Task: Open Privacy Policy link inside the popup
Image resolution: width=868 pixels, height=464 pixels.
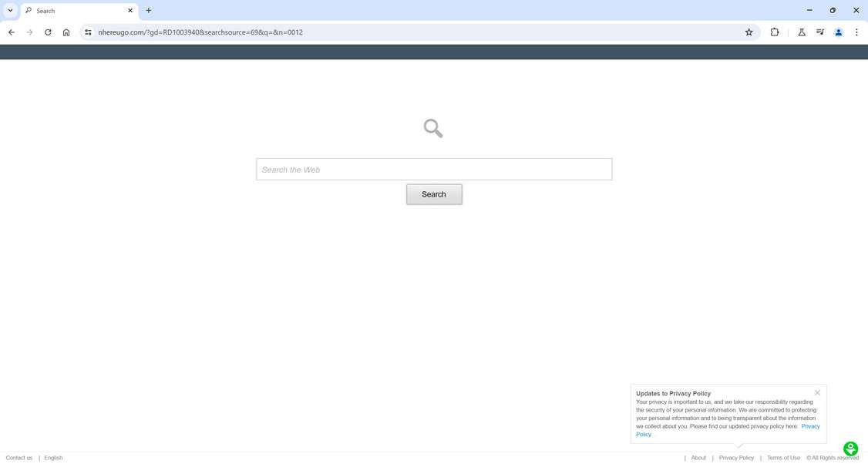Action: [x=810, y=426]
